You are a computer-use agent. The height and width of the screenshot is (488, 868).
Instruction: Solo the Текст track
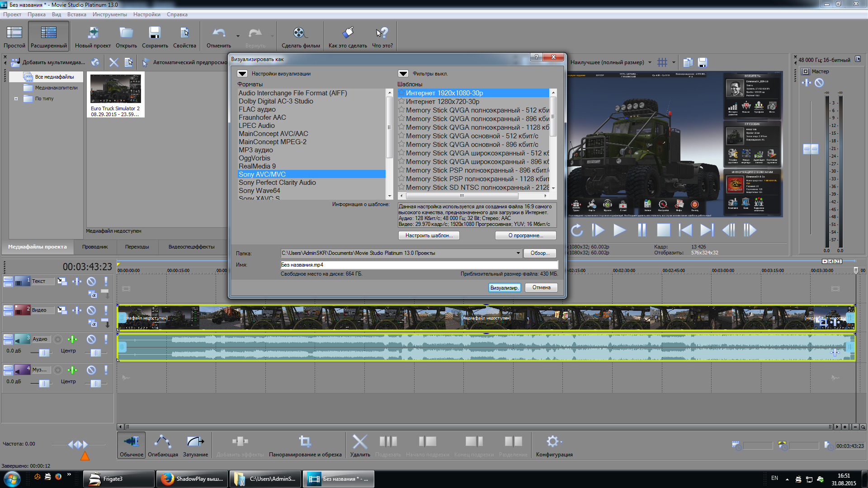(x=106, y=282)
